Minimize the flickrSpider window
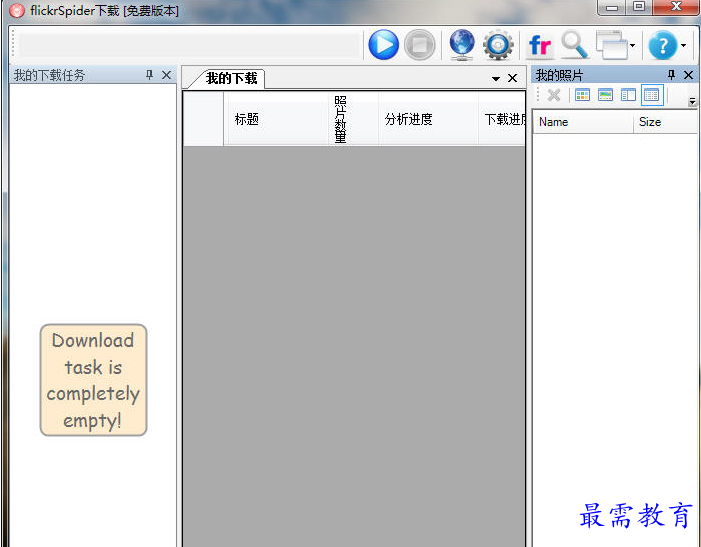The width and height of the screenshot is (701, 547). pyautogui.click(x=612, y=8)
